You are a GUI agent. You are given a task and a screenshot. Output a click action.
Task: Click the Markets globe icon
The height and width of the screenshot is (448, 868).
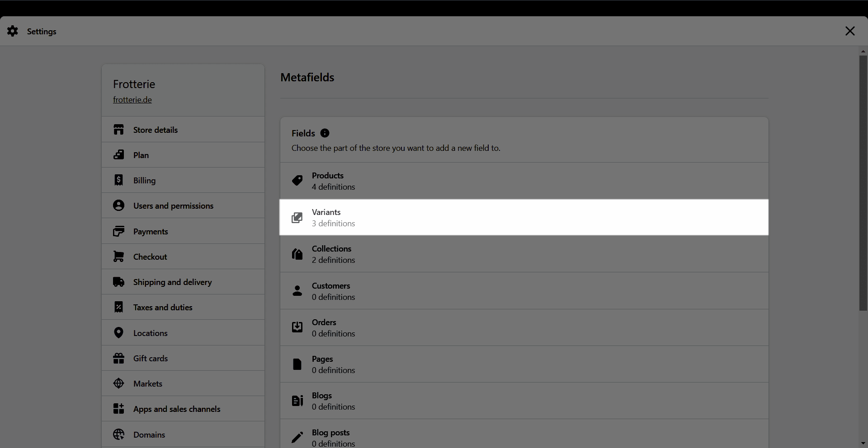(x=118, y=383)
